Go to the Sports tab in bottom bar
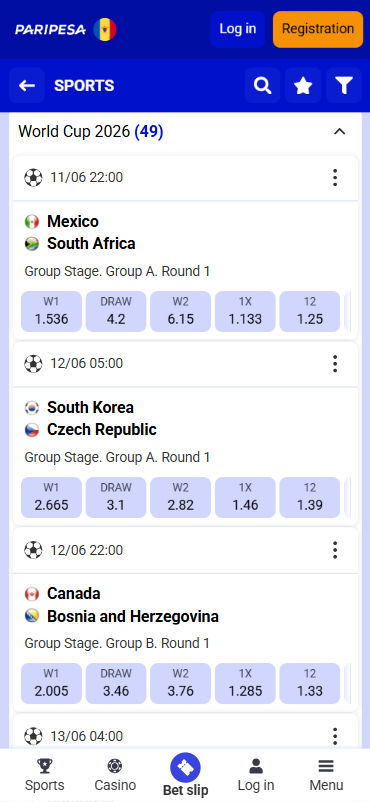 click(x=45, y=775)
